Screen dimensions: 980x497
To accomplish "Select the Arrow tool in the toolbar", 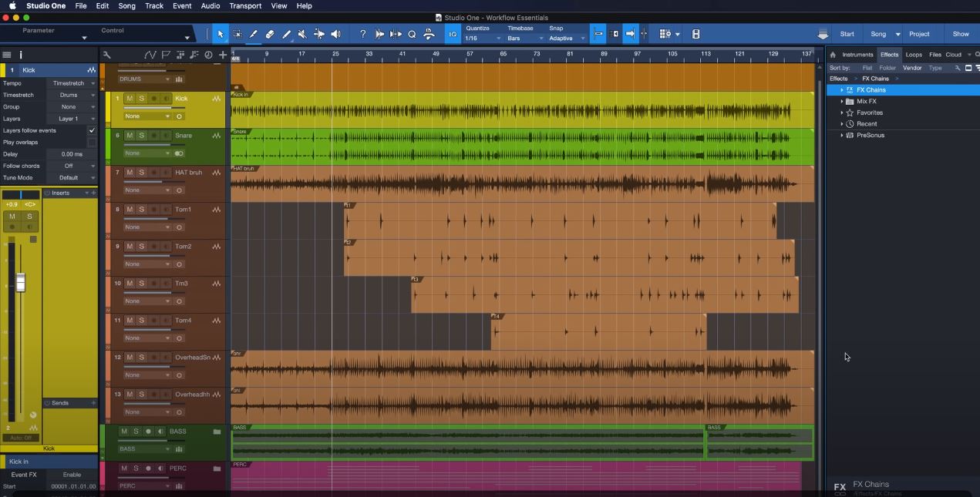I will tap(221, 34).
